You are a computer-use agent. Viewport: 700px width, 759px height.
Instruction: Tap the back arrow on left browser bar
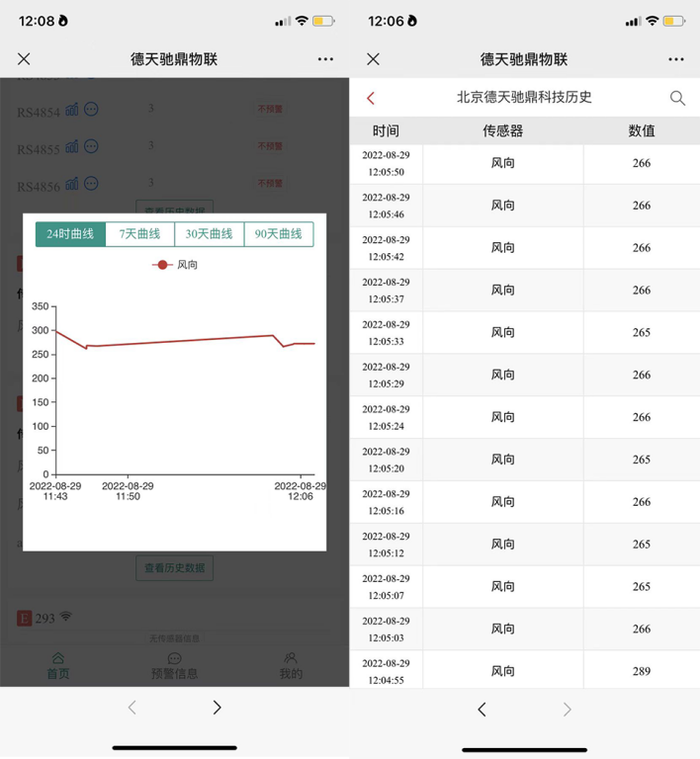coord(131,708)
